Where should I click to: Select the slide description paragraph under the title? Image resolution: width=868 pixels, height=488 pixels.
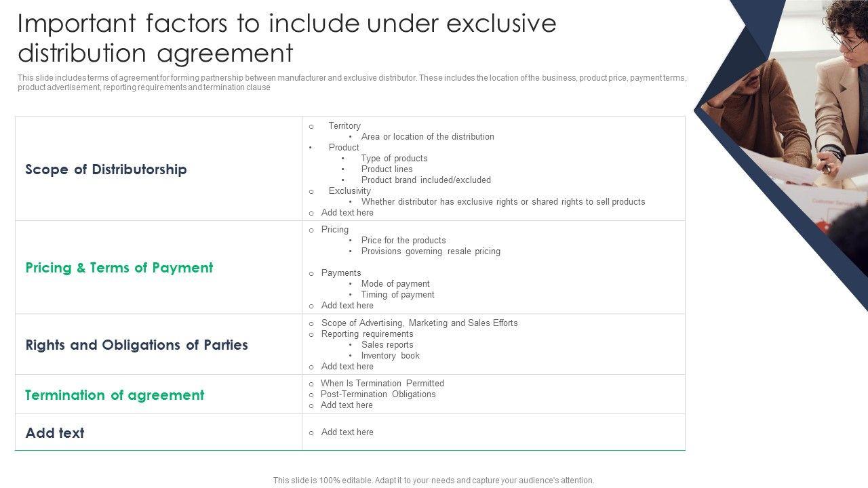(x=351, y=83)
